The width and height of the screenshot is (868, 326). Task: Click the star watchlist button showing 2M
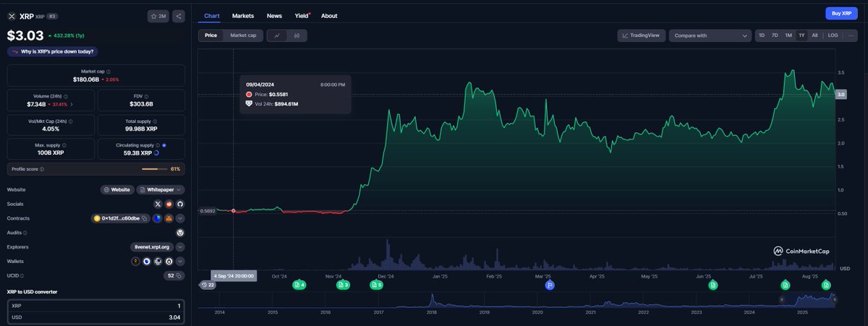tap(158, 16)
